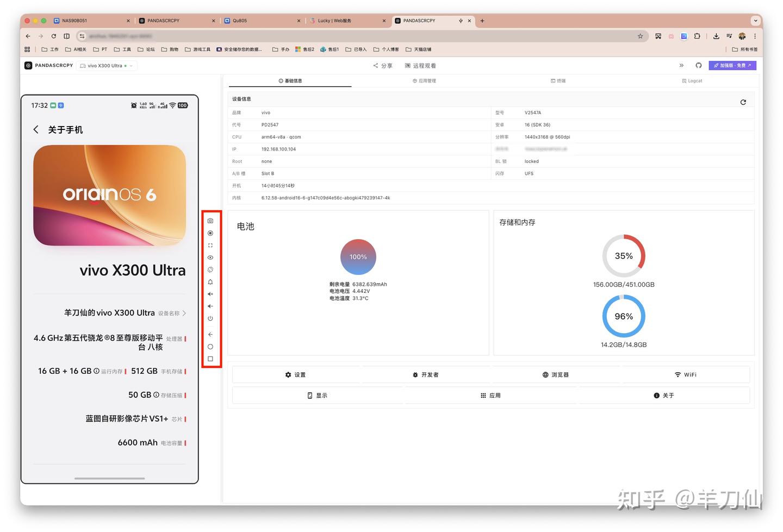Switch to the 基础信息 tab

pyautogui.click(x=290, y=81)
